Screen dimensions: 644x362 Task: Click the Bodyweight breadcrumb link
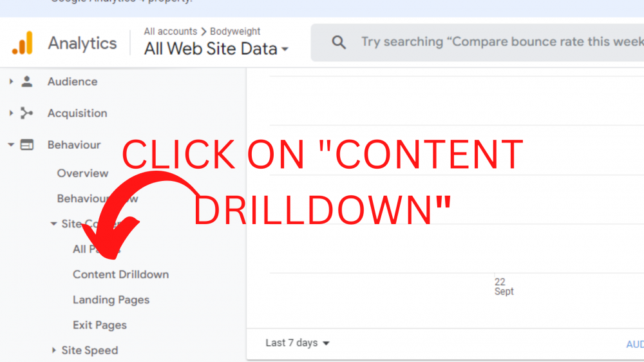point(235,31)
